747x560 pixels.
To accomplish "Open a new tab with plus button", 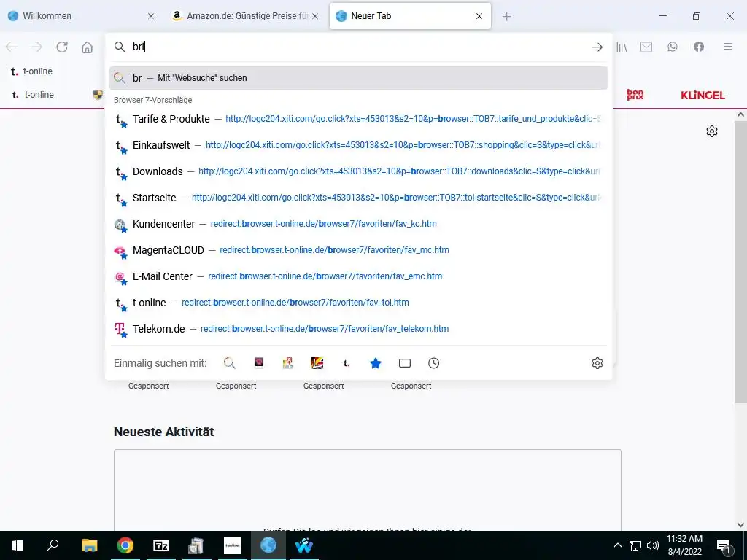I will pyautogui.click(x=506, y=16).
